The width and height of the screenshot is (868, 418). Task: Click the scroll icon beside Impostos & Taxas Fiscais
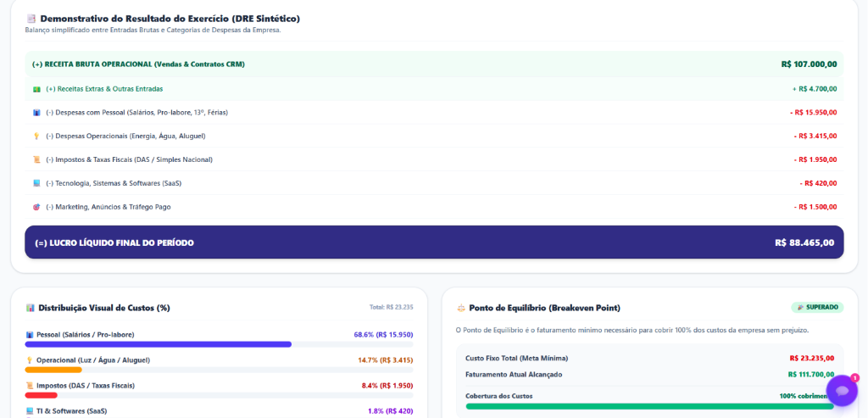click(36, 159)
